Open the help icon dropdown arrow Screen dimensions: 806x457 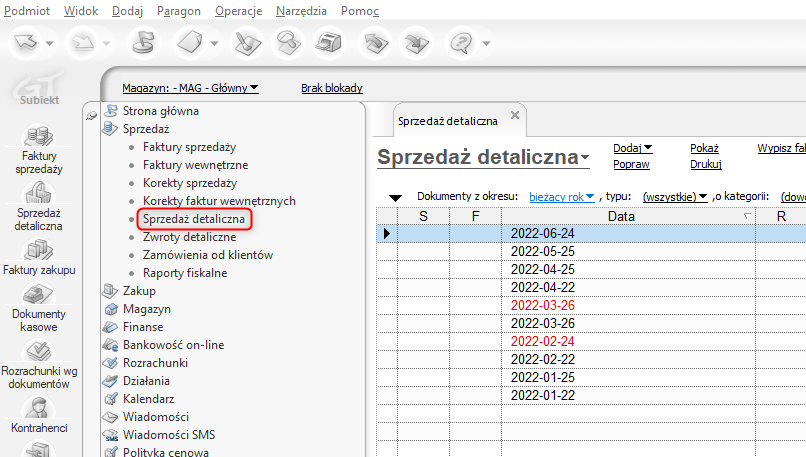coord(486,44)
